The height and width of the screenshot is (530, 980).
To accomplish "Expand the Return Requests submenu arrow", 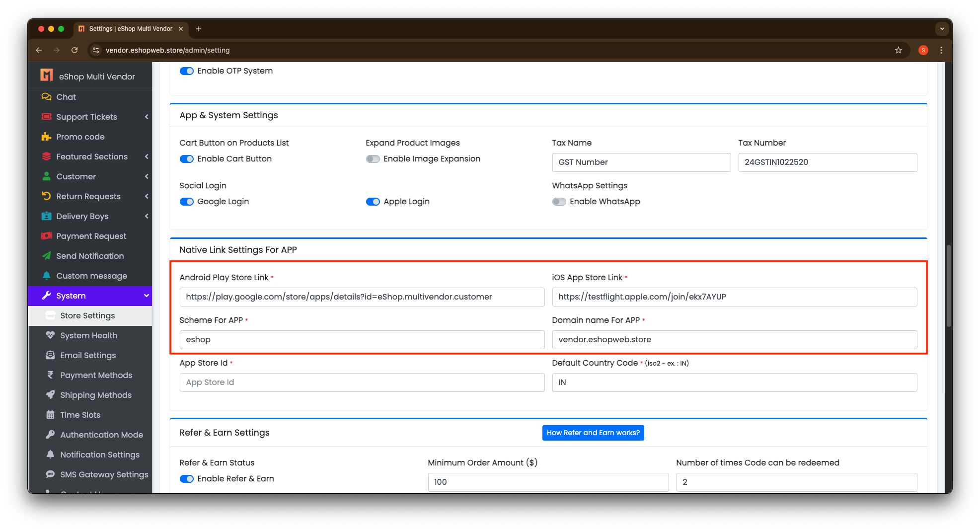I will click(147, 196).
